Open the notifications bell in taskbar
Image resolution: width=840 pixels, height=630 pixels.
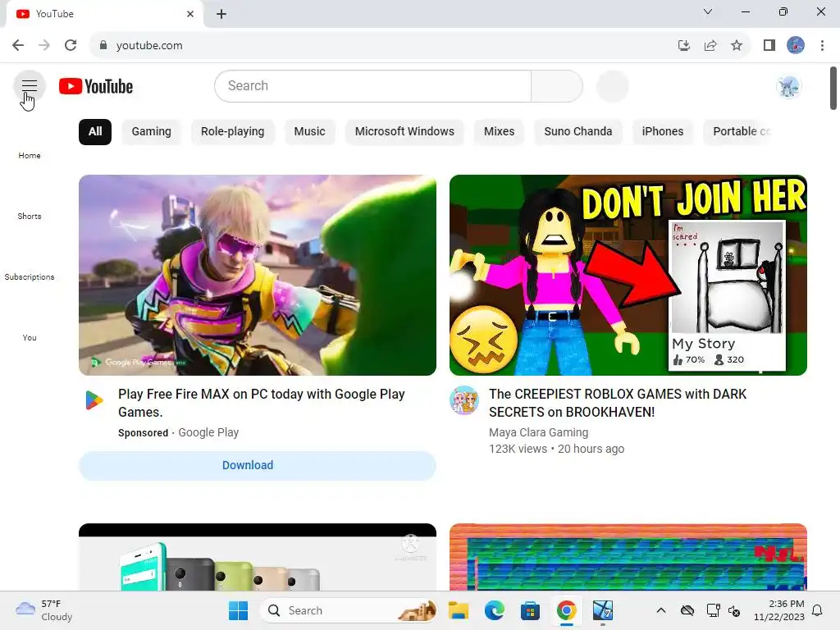pos(818,610)
